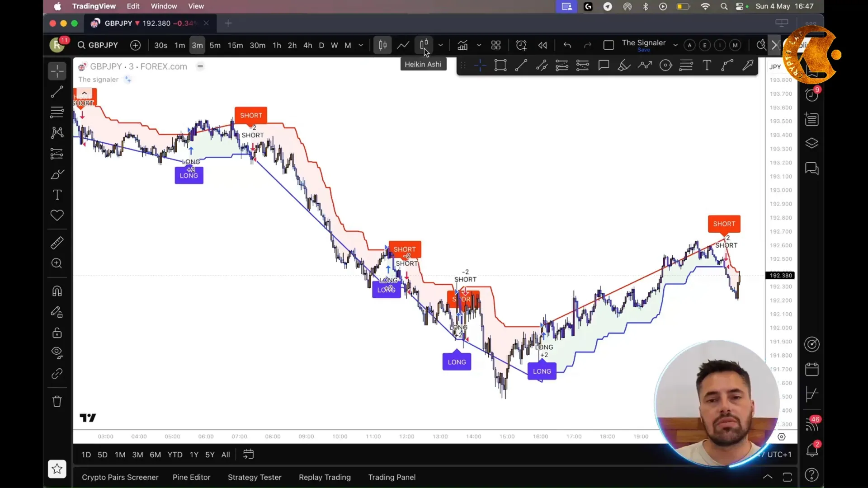Open the Fibonacci tools in left sidebar

coord(57,112)
